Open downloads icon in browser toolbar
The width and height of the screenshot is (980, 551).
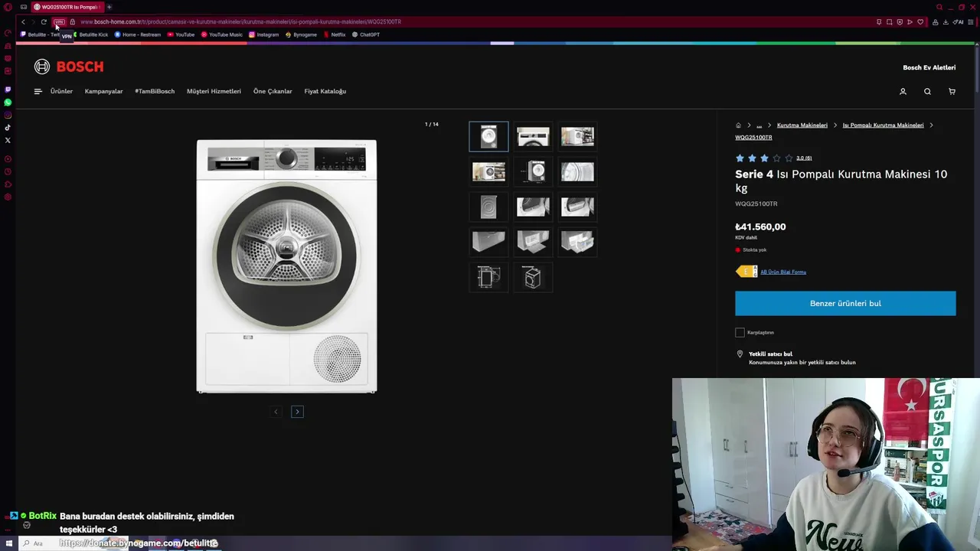(x=946, y=21)
